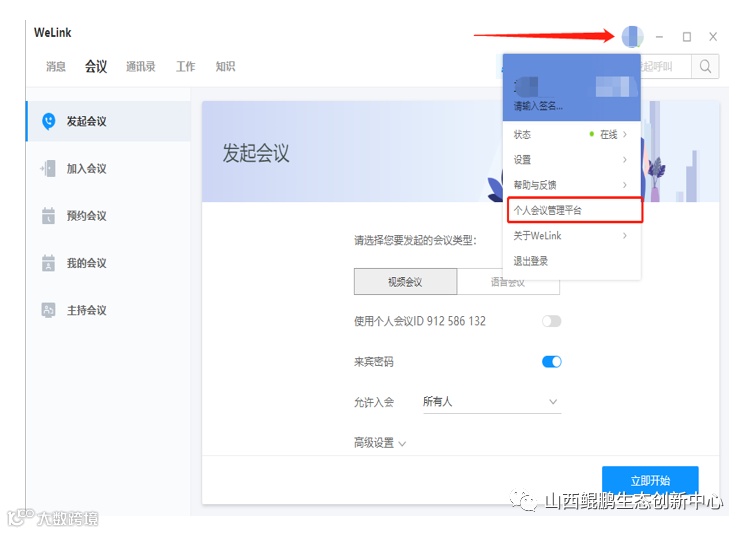Image resolution: width=747 pixels, height=533 pixels.
Task: Select 语音会议 meeting type
Action: [x=508, y=282]
